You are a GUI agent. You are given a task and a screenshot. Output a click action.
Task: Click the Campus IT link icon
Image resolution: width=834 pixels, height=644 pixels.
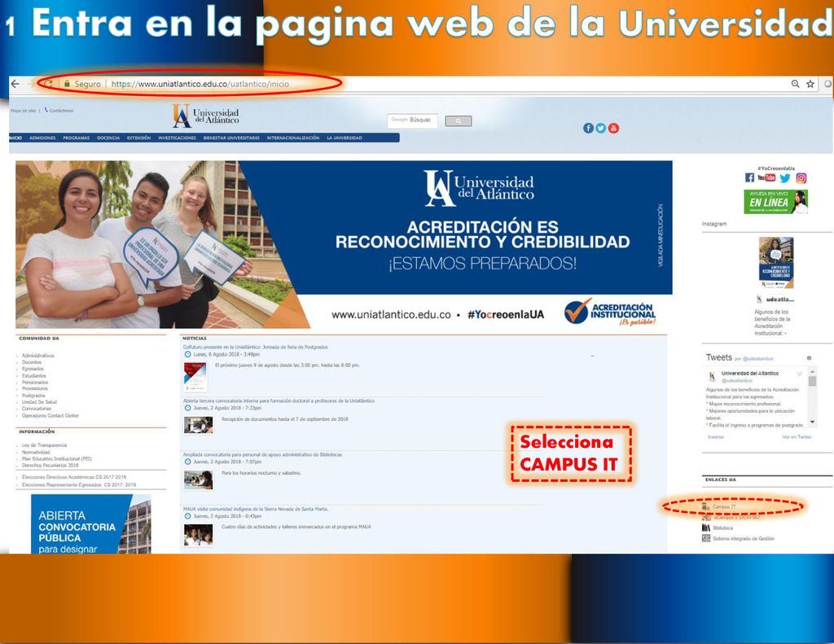pyautogui.click(x=706, y=506)
